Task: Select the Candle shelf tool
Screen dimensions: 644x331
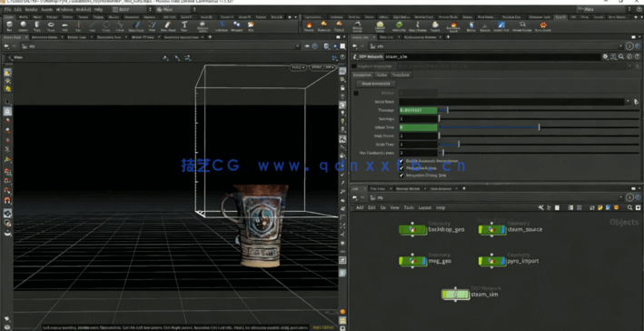Action: pyautogui.click(x=435, y=25)
